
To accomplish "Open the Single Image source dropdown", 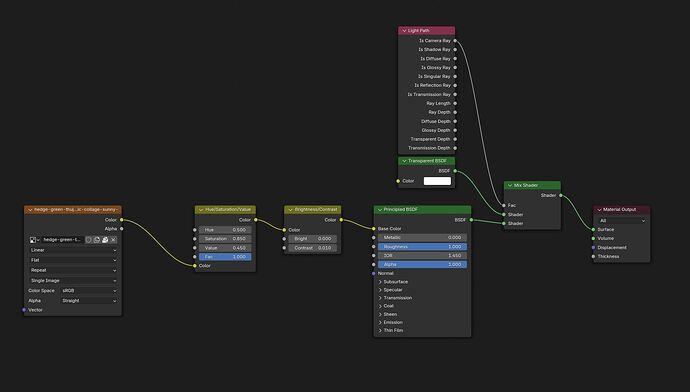I will [73, 281].
